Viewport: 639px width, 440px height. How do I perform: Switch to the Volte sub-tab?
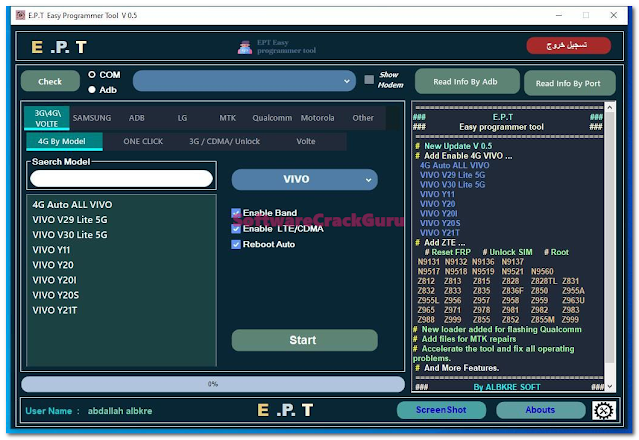tap(306, 141)
